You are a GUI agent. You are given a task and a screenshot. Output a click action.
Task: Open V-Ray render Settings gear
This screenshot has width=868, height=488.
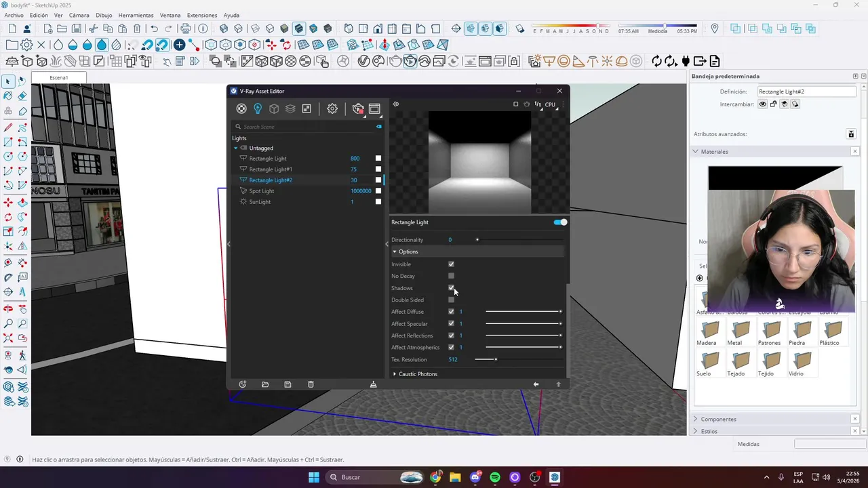point(332,108)
